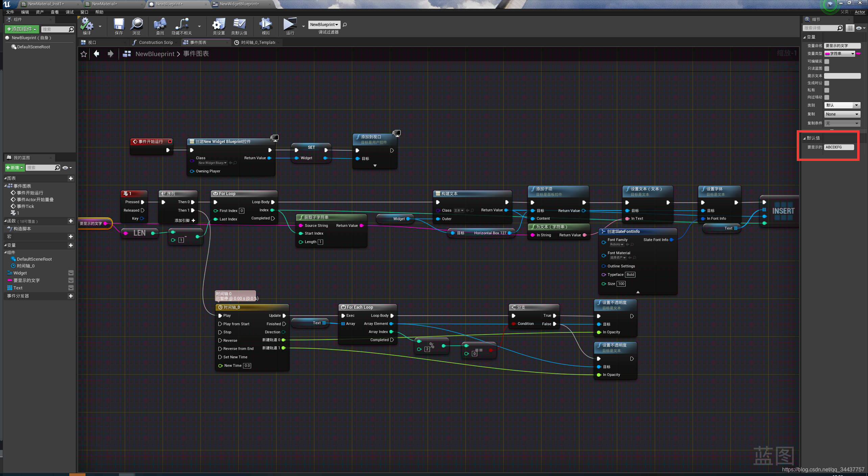Click the star bookmark icon in graph header
This screenshot has height=476, width=868.
coord(84,54)
